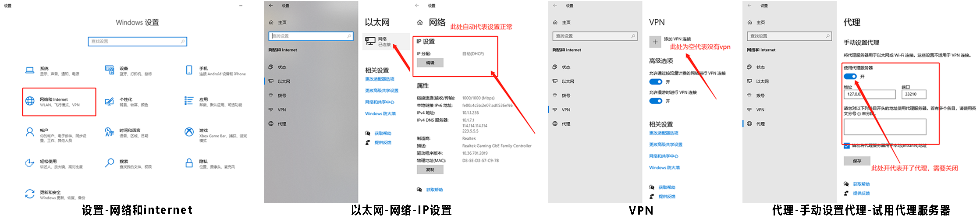This screenshot has height=219, width=980.
Task: Open the 网络 已连接 connection entry
Action: click(x=386, y=42)
